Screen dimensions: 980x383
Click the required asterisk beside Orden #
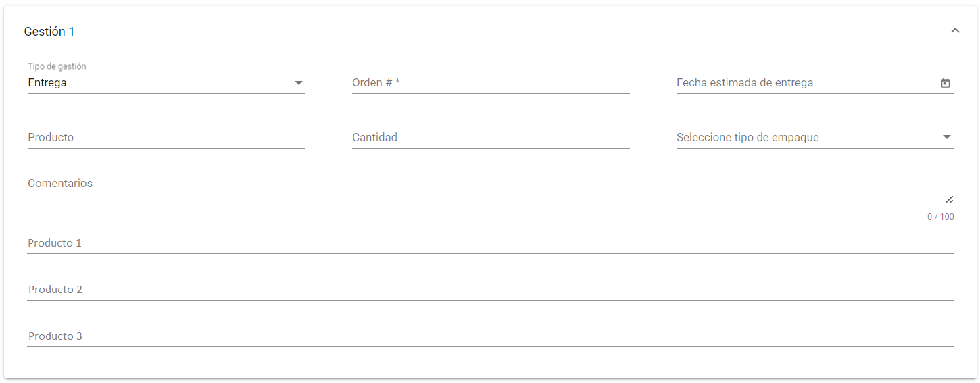(398, 82)
